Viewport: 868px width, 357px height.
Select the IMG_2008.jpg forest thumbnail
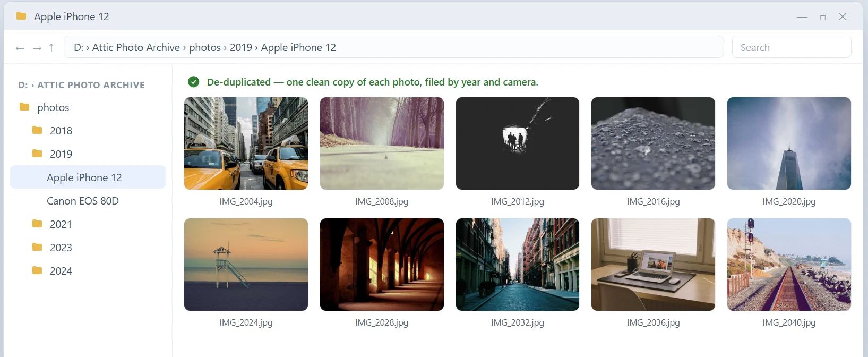tap(382, 143)
